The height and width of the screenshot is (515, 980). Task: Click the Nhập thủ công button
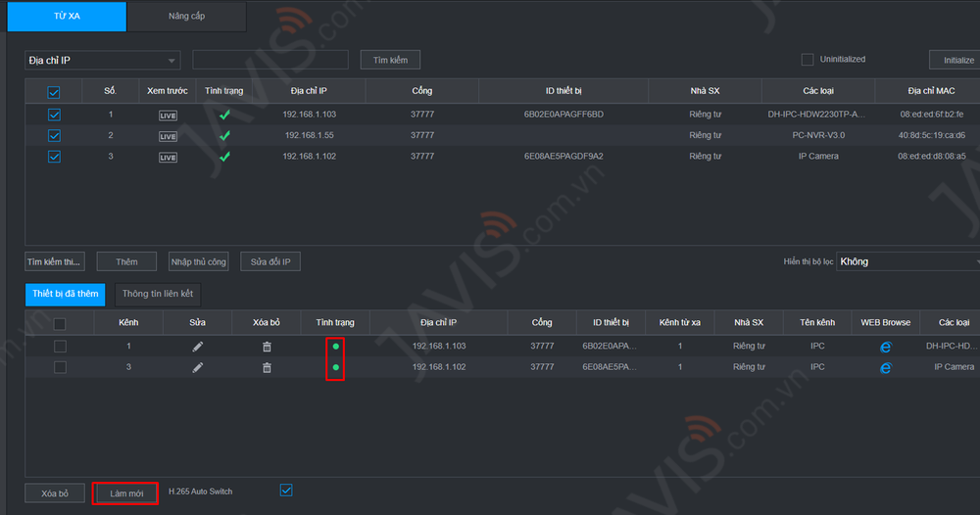[x=199, y=261]
